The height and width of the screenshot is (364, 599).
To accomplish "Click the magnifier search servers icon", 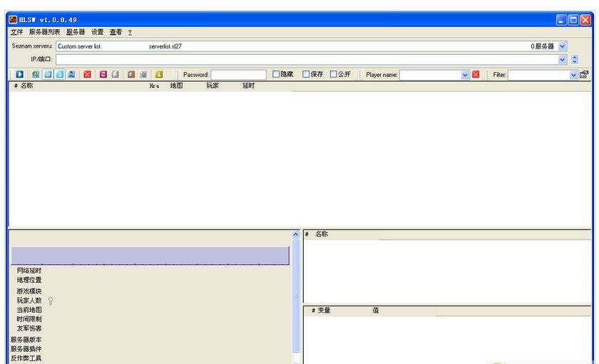I will 35,74.
